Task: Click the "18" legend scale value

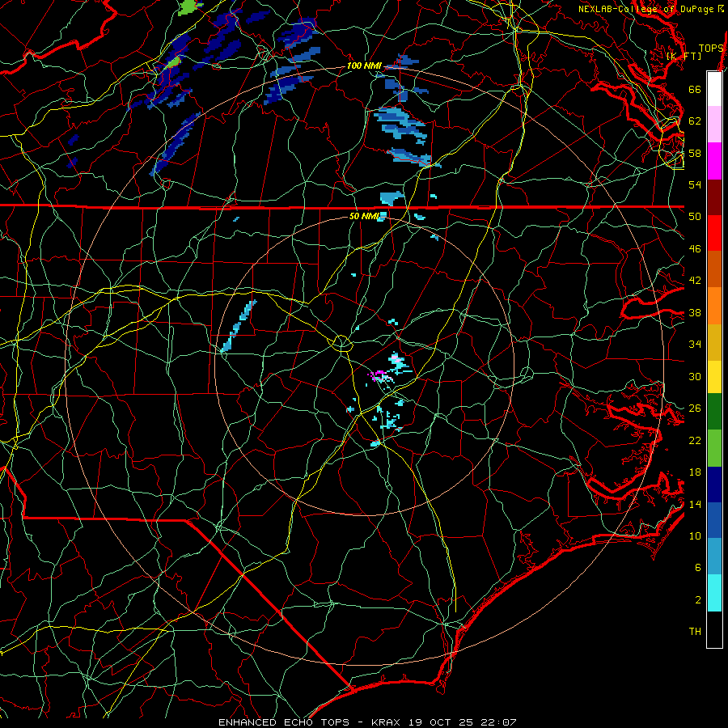Action: tap(695, 472)
